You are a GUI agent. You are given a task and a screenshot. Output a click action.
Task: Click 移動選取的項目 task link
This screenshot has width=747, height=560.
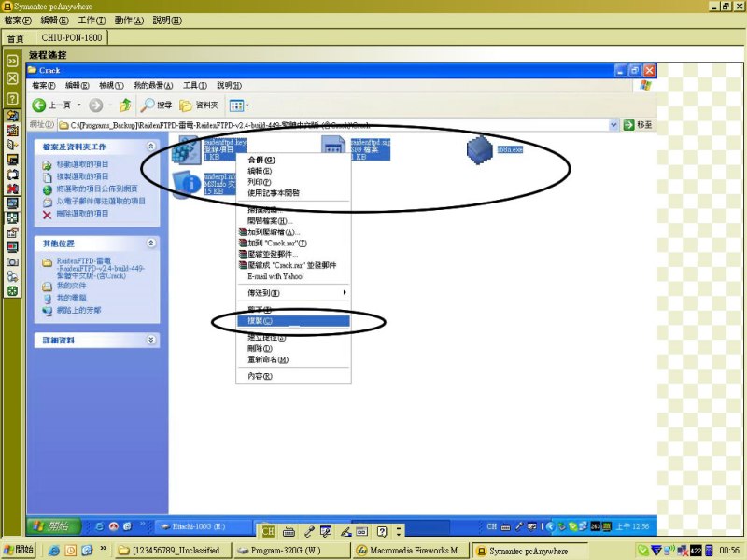[x=82, y=164]
